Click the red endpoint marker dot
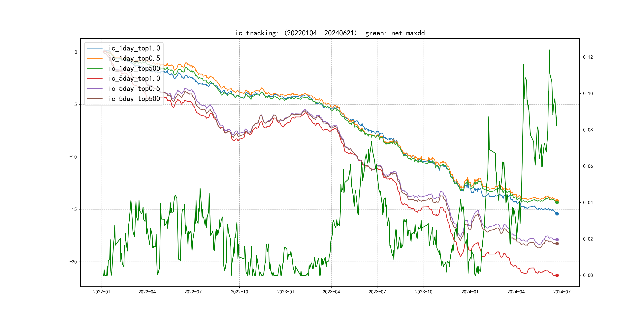Image resolution: width=644 pixels, height=322 pixels. coord(557,275)
